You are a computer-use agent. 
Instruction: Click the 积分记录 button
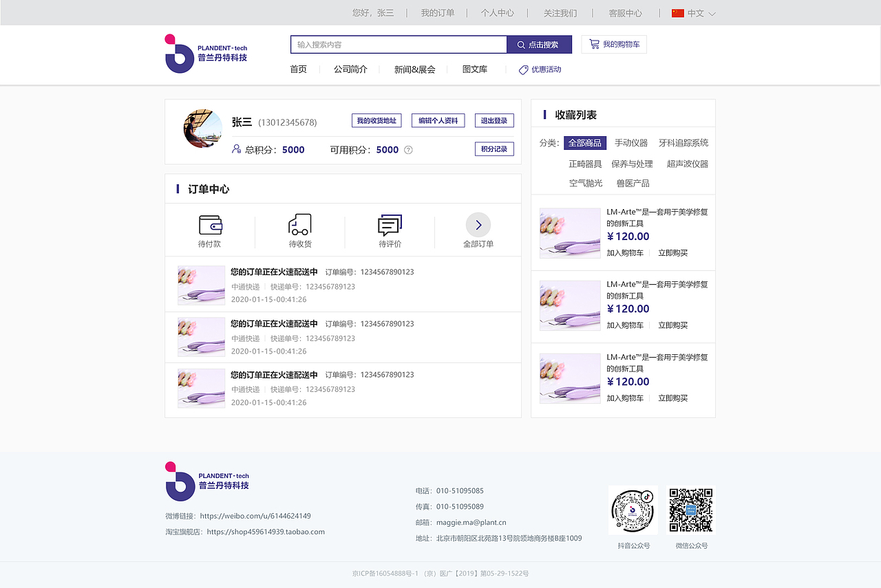click(x=494, y=149)
